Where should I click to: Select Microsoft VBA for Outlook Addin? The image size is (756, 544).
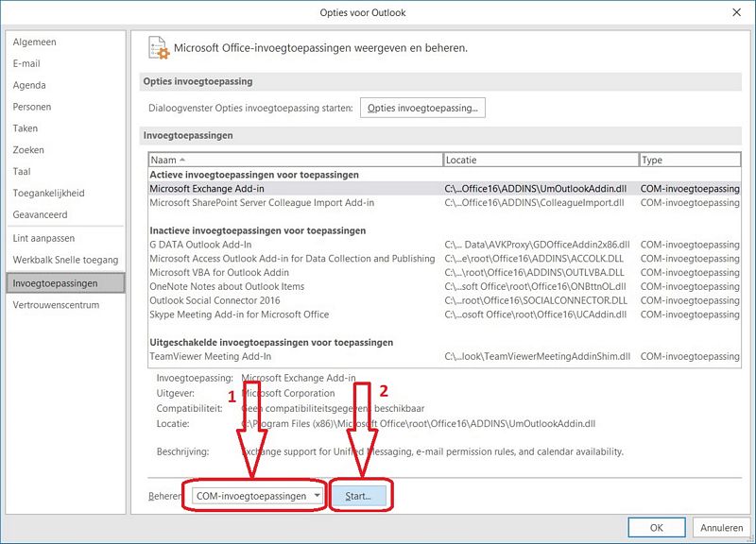(x=444, y=273)
